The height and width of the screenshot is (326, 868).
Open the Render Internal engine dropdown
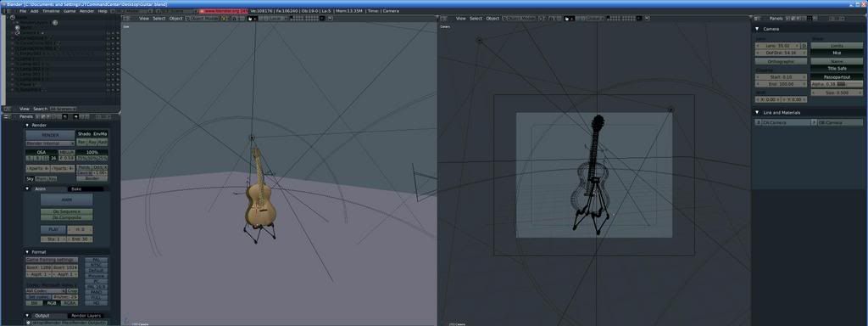50,143
